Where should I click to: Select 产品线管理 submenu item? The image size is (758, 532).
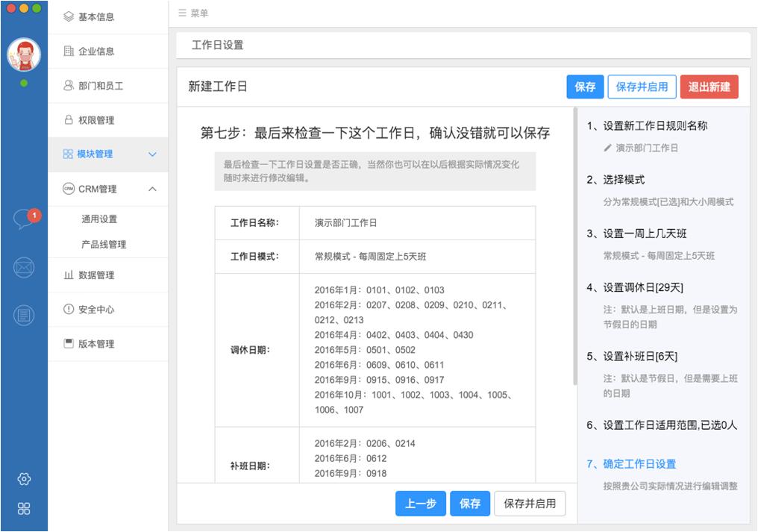104,245
